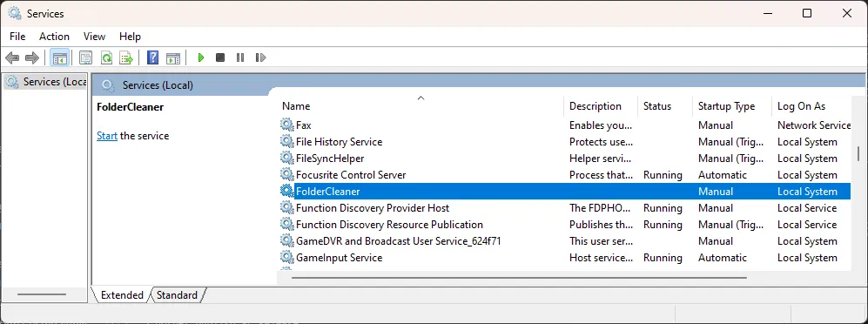Click Local Service cell of Function Discovery Provider Host
Screen dimensions: 868x324
tap(807, 208)
